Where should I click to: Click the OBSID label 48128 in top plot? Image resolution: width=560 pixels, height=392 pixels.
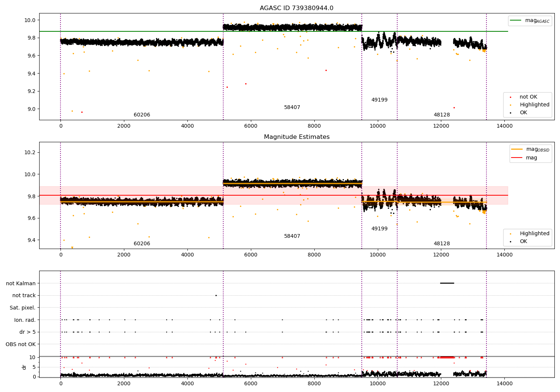[442, 115]
